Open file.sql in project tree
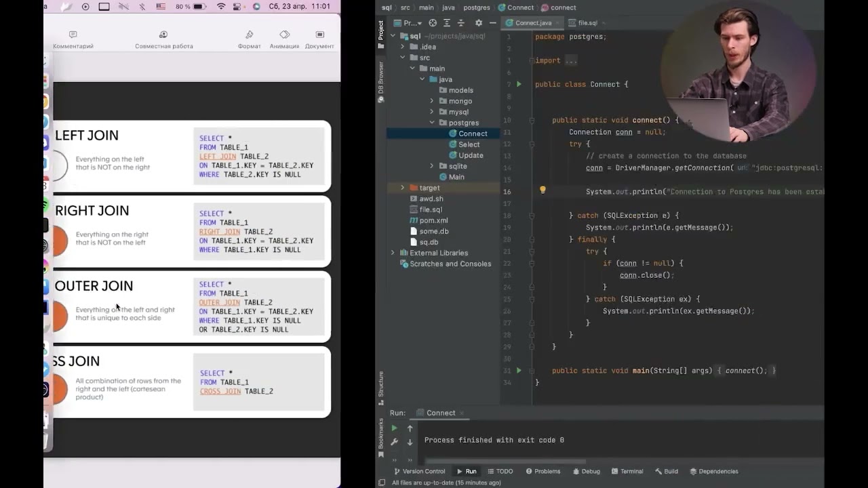The height and width of the screenshot is (488, 868). coord(426,209)
